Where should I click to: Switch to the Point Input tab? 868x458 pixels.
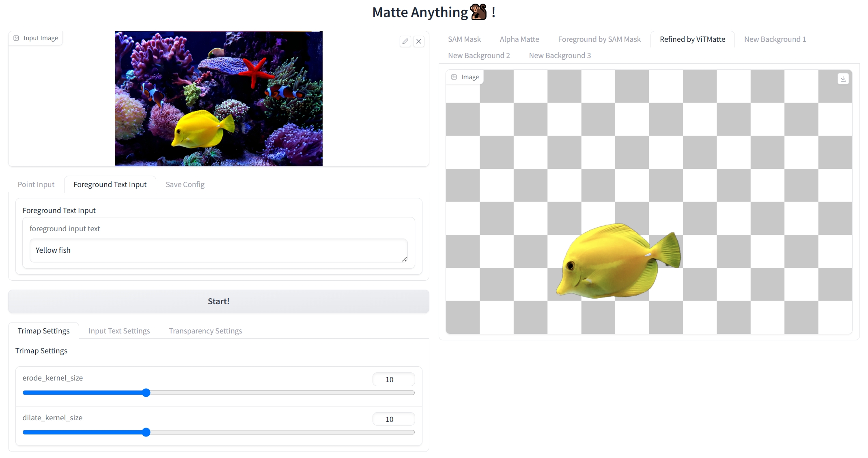(x=36, y=185)
